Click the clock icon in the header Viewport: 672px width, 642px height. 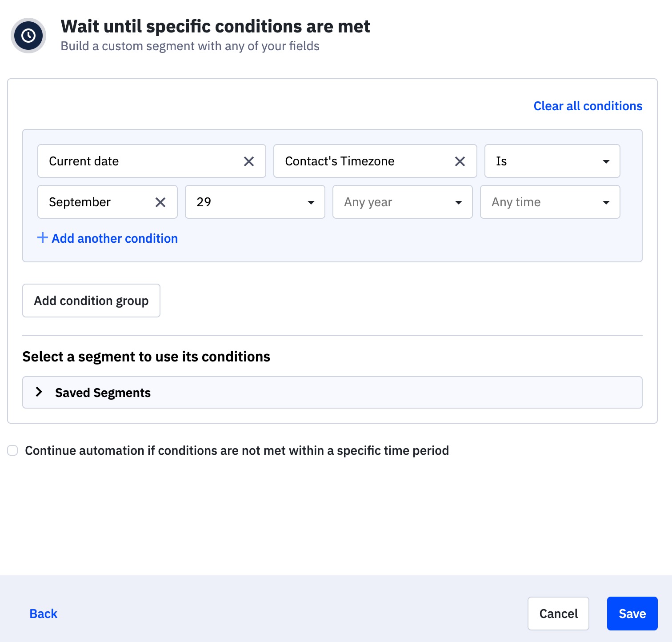[28, 36]
